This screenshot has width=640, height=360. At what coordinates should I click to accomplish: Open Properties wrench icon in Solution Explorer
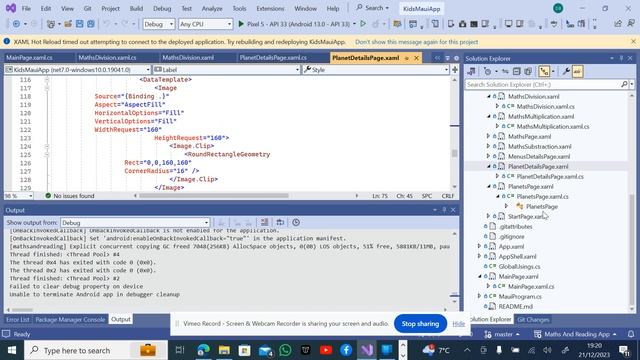[x=566, y=71]
